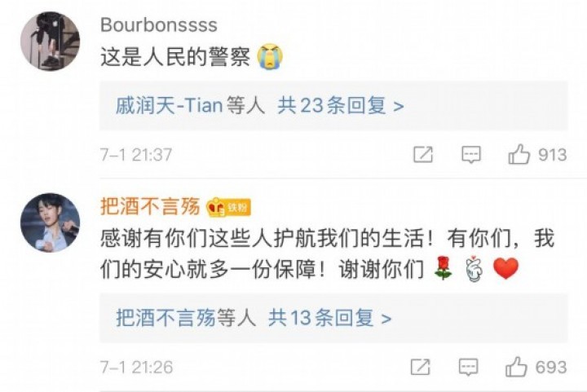Select the 7-1 21:37 timestamp
The image size is (587, 392).
[x=136, y=155]
